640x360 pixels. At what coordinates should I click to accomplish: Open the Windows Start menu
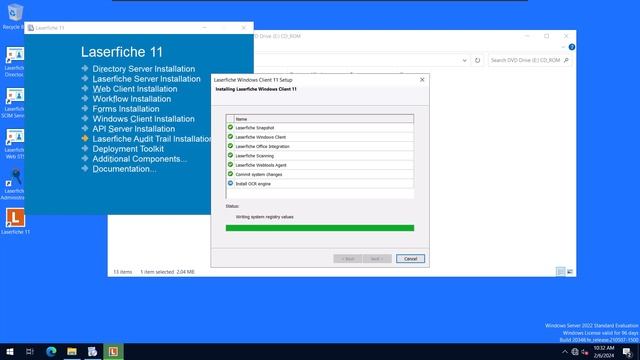(x=10, y=351)
